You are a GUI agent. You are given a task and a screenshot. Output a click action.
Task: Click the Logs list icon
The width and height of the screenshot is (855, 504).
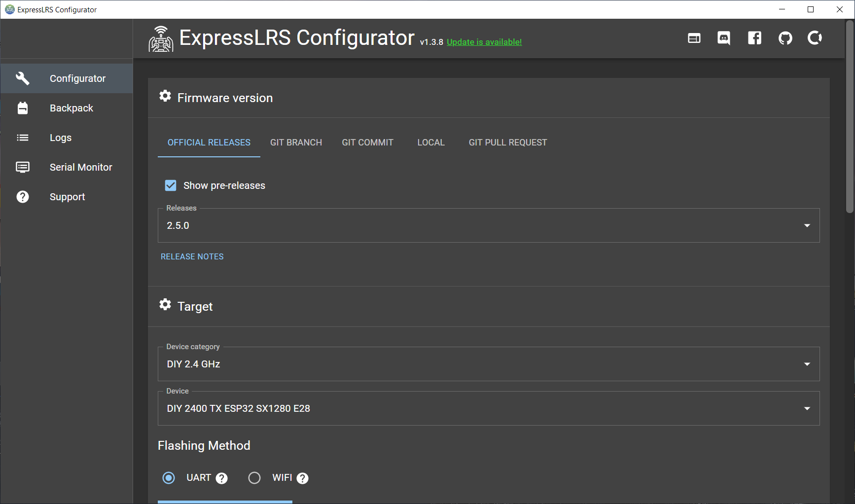click(23, 138)
